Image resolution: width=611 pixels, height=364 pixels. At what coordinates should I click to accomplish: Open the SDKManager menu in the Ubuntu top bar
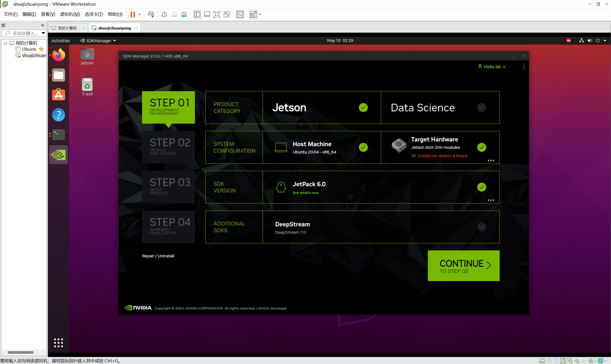pyautogui.click(x=97, y=41)
